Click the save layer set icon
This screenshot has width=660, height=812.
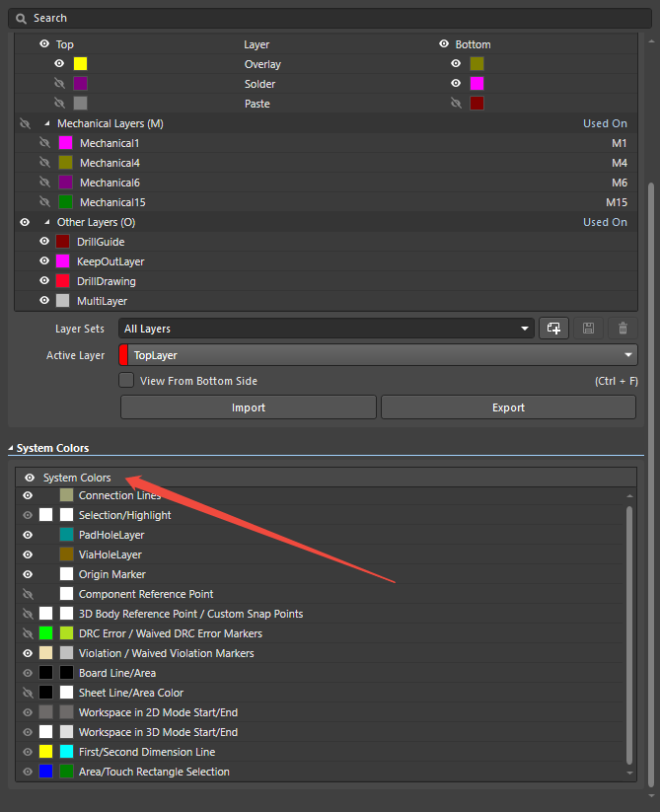pos(589,329)
